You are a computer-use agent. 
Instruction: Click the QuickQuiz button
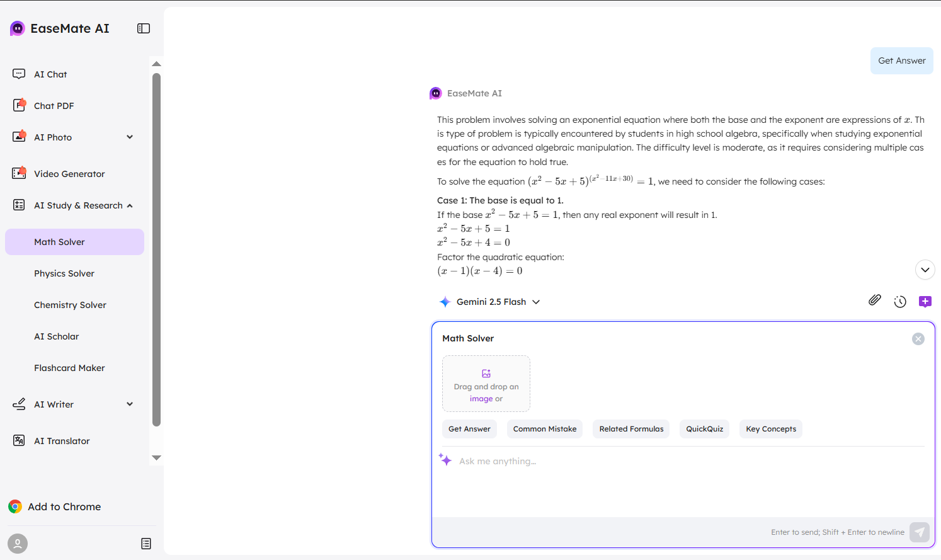coord(704,429)
